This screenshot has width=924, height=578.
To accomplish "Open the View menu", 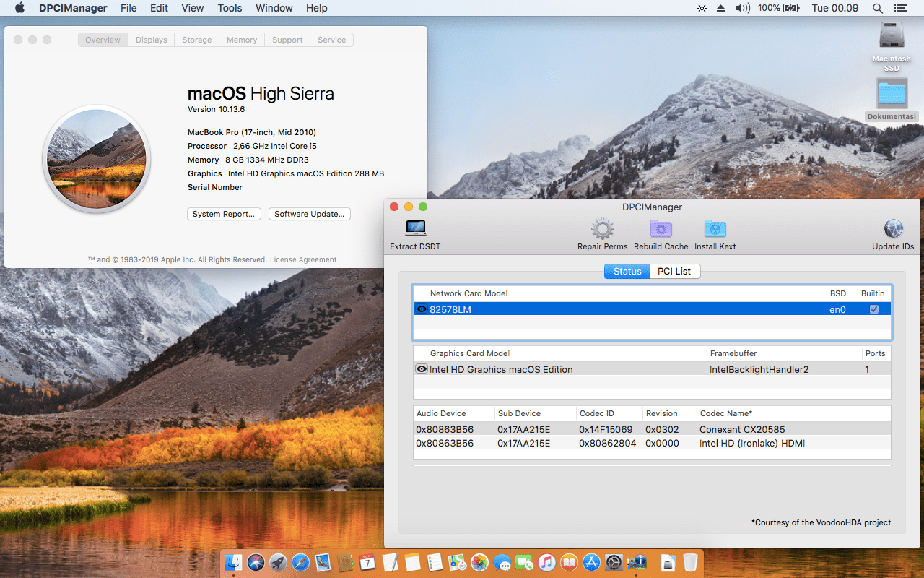I will click(x=192, y=8).
